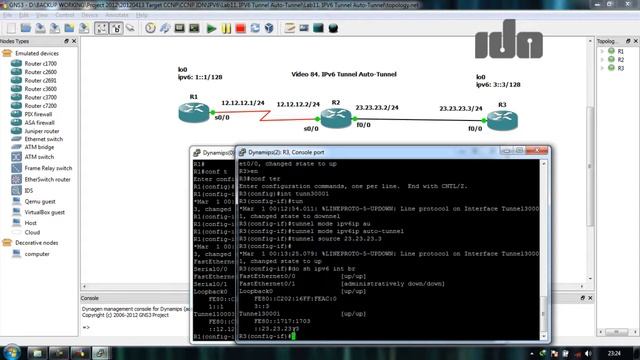
Task: Click router R2 on the topology canvas
Action: 336,118
